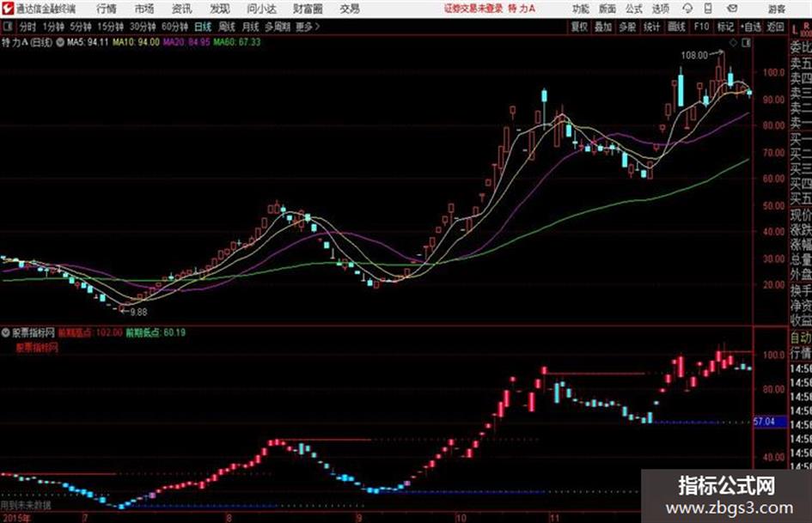Click the month 8 marker on time axis
Screen dimensions: 812x523
point(229,517)
